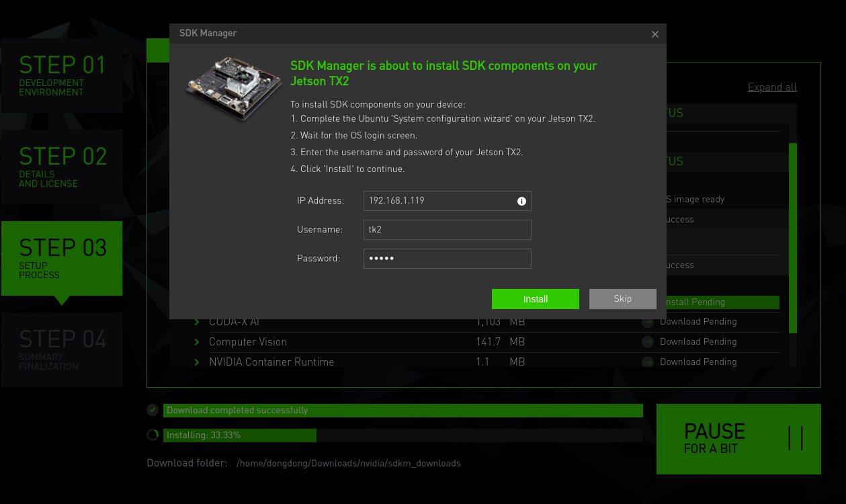Click the component list vertical scrollbar
The height and width of the screenshot is (504, 846).
click(x=793, y=238)
